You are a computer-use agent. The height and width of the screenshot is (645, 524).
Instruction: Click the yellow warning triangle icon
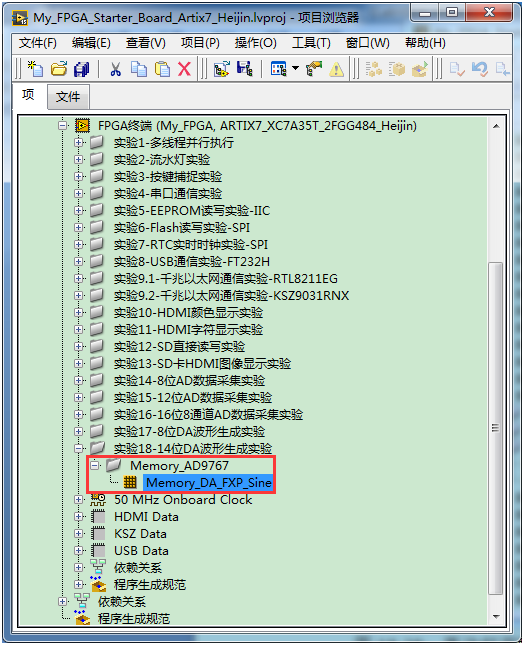[x=336, y=69]
